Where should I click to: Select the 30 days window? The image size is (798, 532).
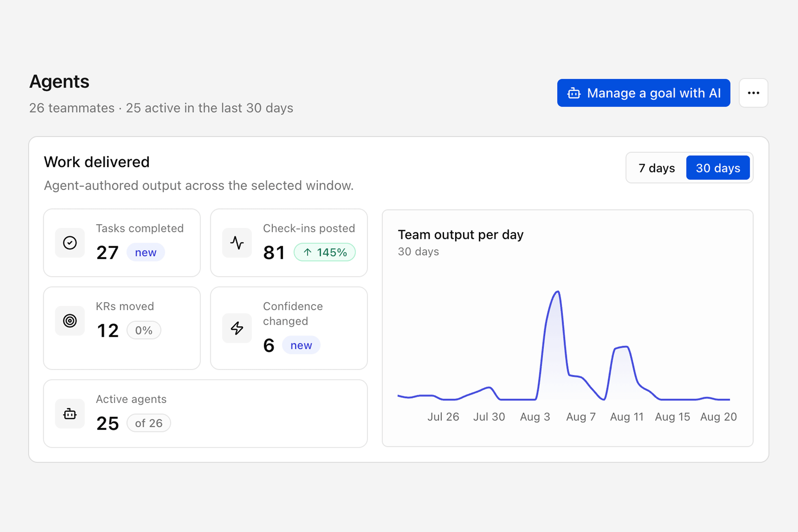pos(718,168)
